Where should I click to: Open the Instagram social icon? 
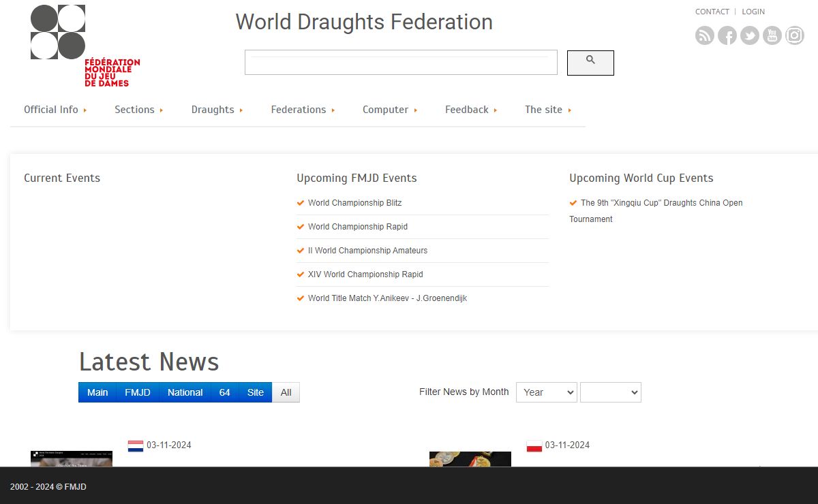pos(795,35)
